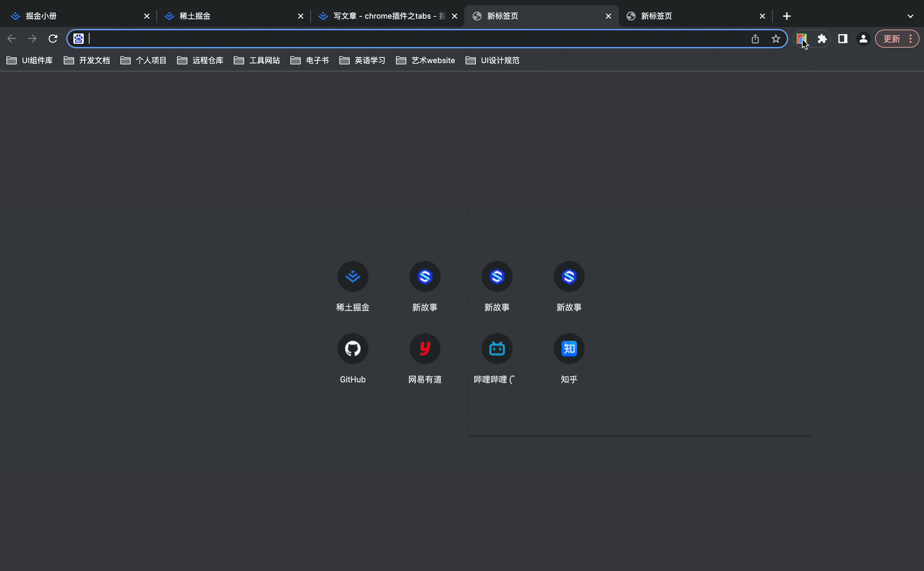
Task: Open the Extensions puzzle icon
Action: pos(822,39)
